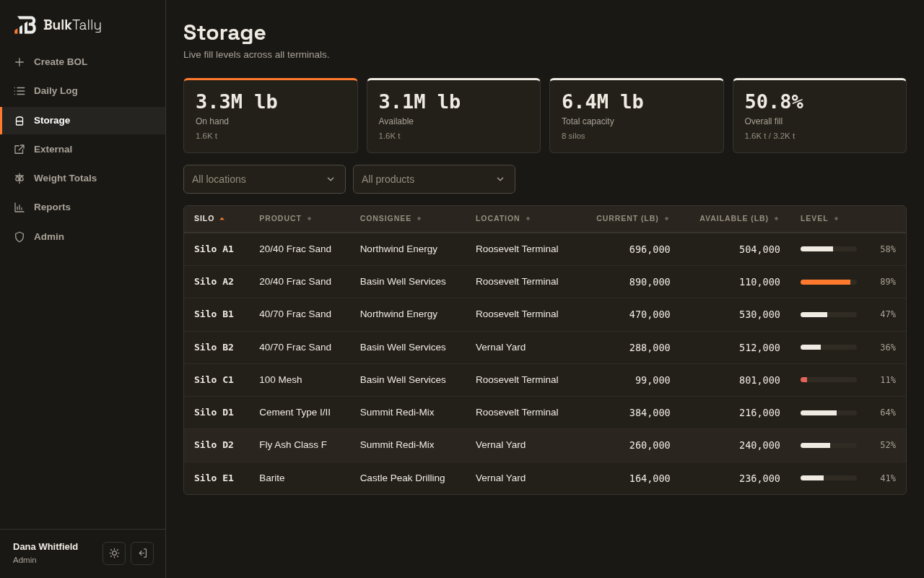This screenshot has height=578, width=924.
Task: Sort by Silo using the sort arrow
Action: (222, 219)
